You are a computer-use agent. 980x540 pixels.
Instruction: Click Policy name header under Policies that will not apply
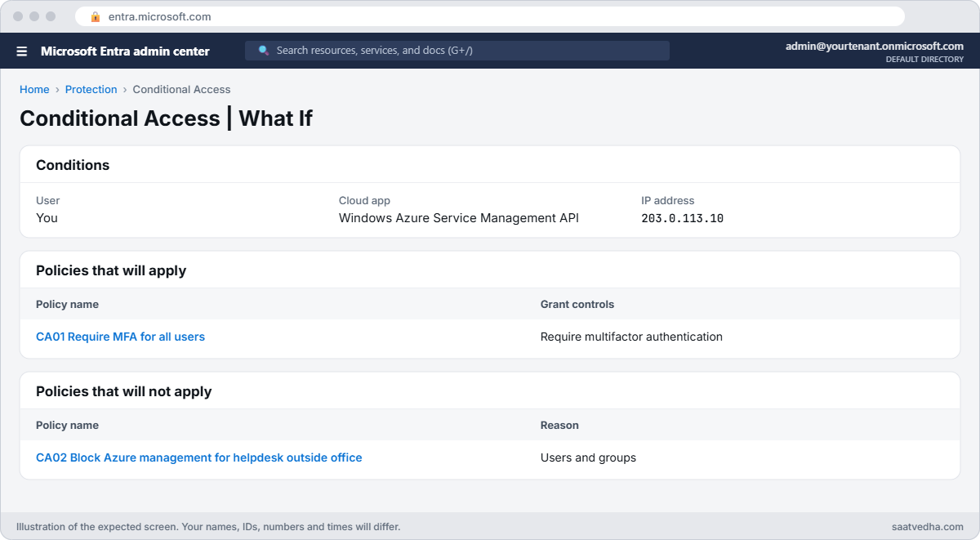tap(67, 425)
